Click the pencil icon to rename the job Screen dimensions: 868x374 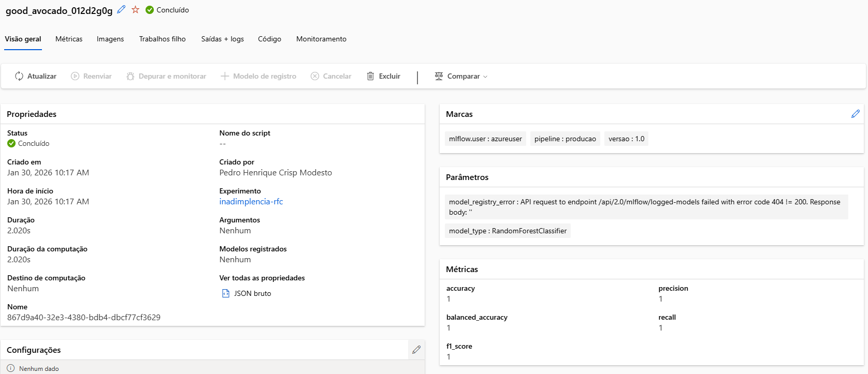pyautogui.click(x=121, y=9)
